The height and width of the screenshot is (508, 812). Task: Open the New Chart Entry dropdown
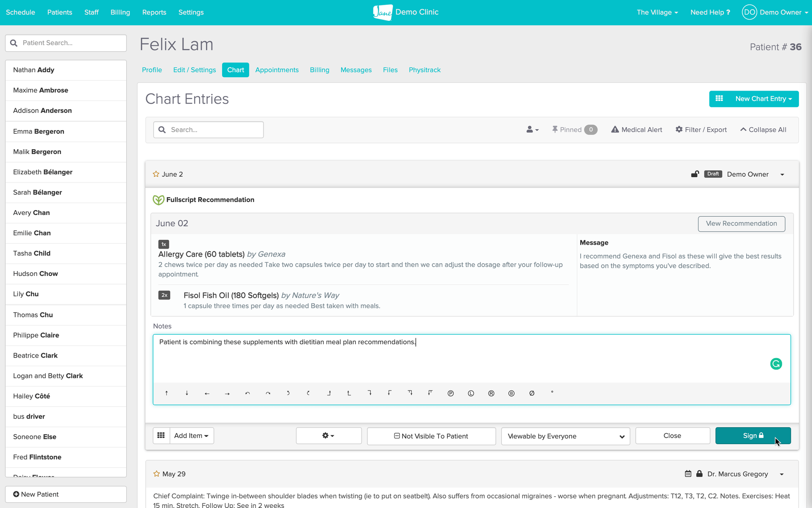[754, 99]
